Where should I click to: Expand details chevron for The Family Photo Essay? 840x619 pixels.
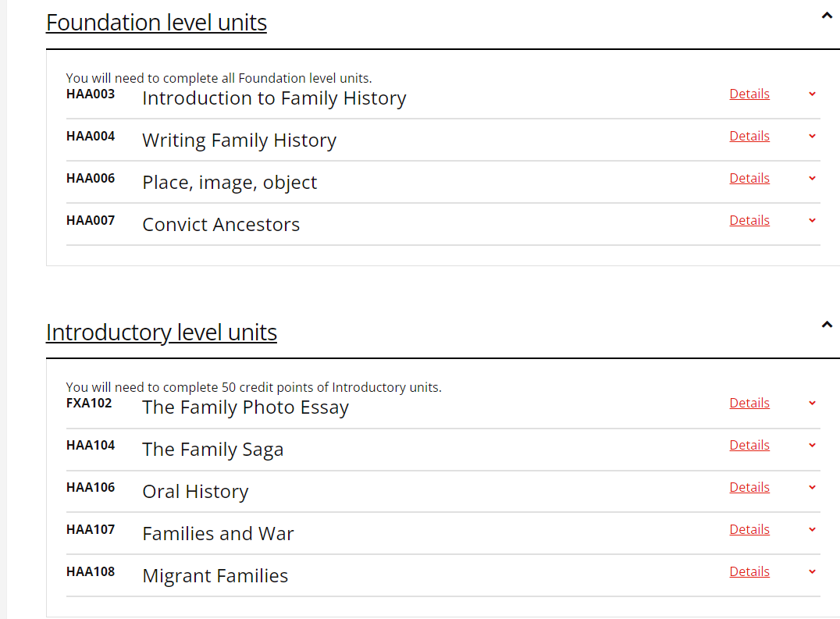point(812,403)
